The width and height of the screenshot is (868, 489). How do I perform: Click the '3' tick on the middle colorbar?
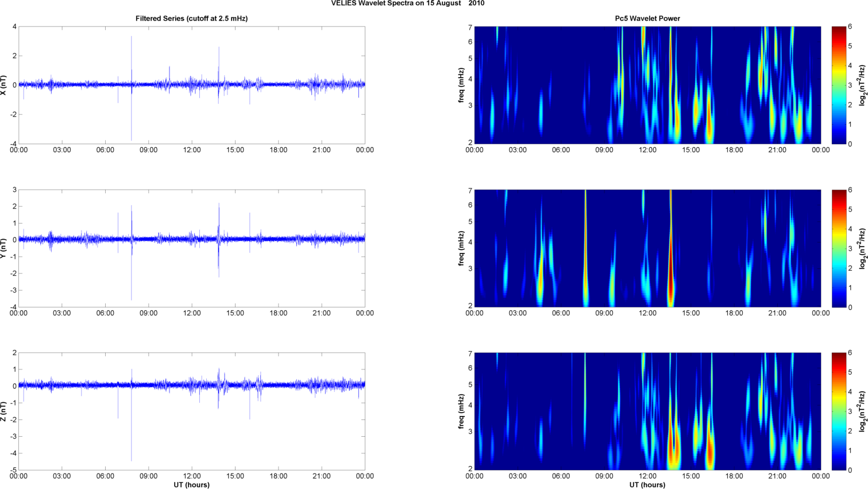(x=850, y=248)
